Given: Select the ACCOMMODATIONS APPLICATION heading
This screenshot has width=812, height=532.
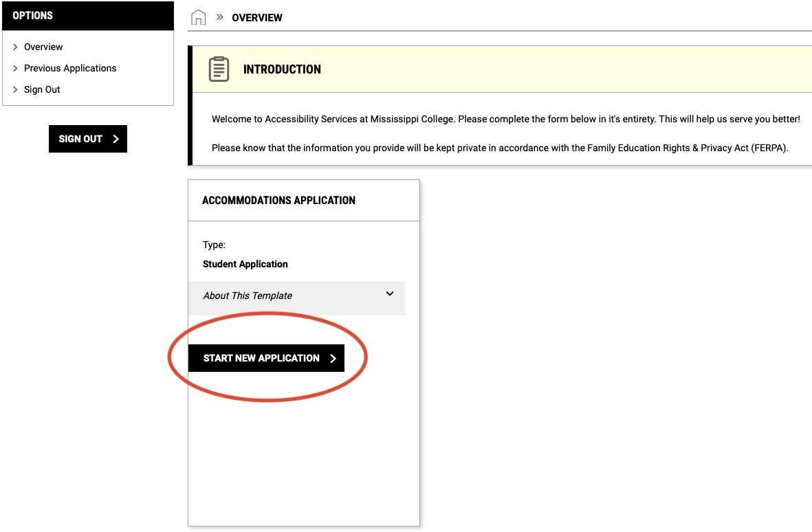Looking at the screenshot, I should click(x=278, y=200).
